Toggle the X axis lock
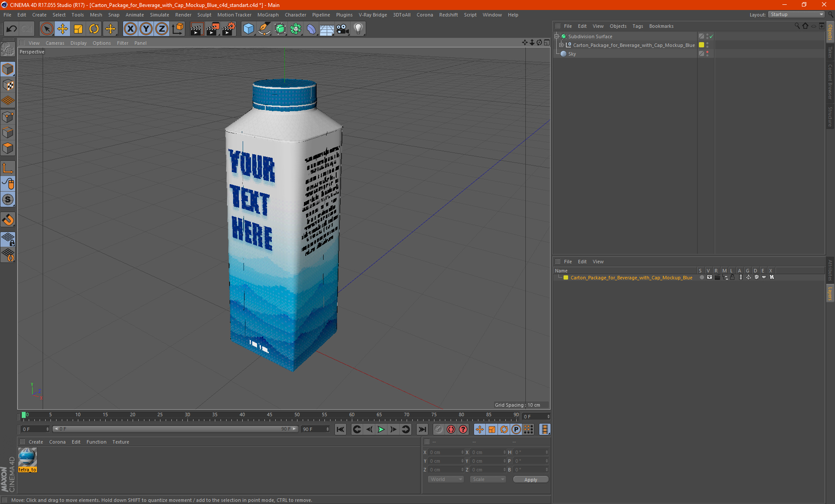 130,29
